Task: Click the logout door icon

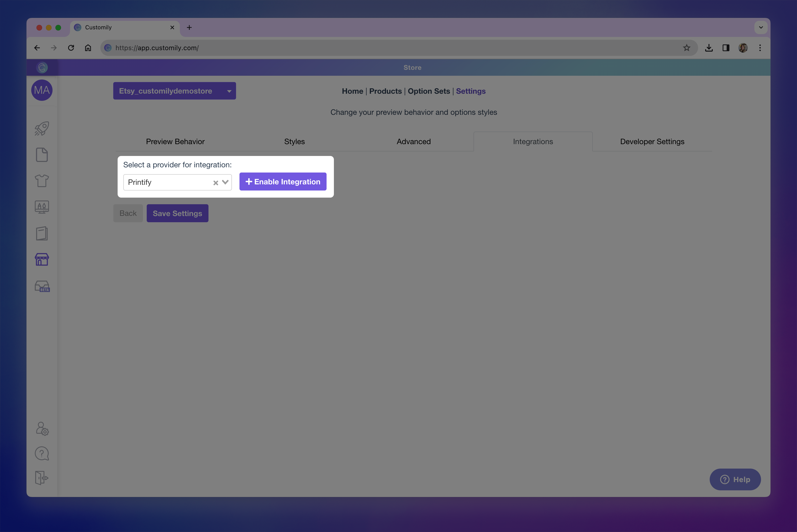Action: [42, 478]
